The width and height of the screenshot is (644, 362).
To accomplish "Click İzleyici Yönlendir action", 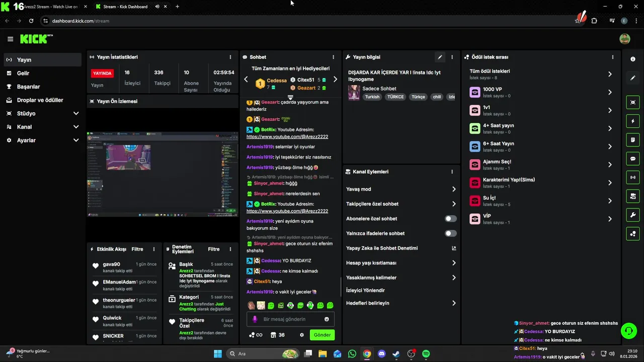I will point(365,290).
